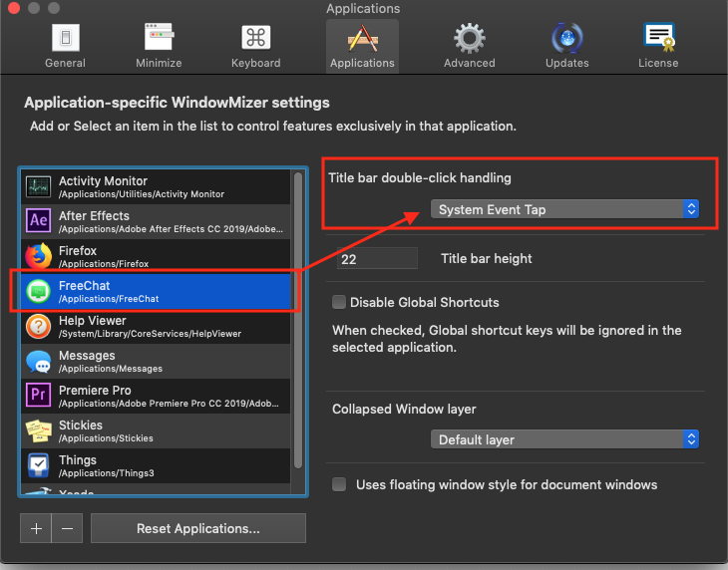Enable floating window style for document windows

(x=339, y=484)
